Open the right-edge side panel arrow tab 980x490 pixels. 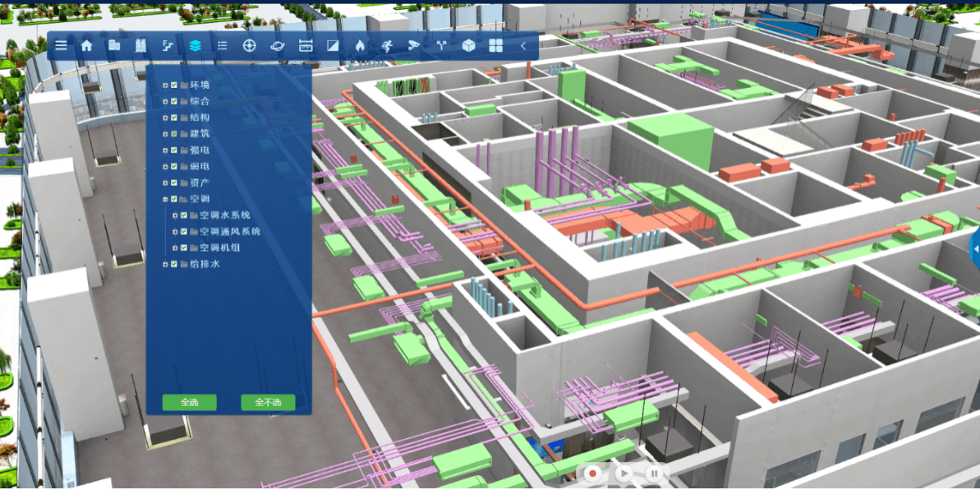975,248
